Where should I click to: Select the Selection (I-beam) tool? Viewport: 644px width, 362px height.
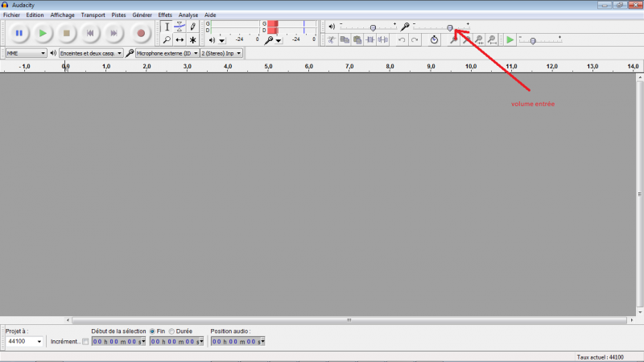pos(167,27)
